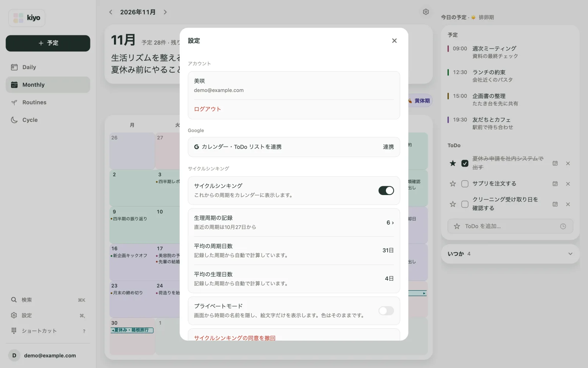This screenshot has width=588, height=368.
Task: Click calendar icon on クリーニング todo
Action: pos(555,204)
